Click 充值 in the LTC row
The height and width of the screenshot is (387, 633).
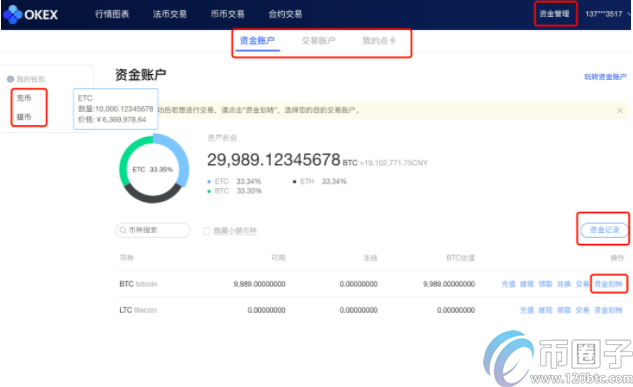tap(527, 310)
